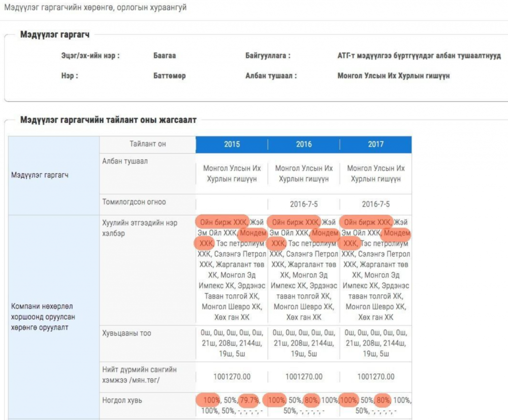Click the 'Тайлант он' header cell

[x=147, y=144]
